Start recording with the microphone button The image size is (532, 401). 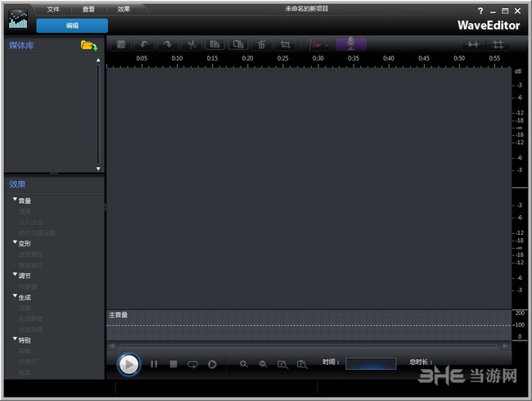[x=351, y=44]
